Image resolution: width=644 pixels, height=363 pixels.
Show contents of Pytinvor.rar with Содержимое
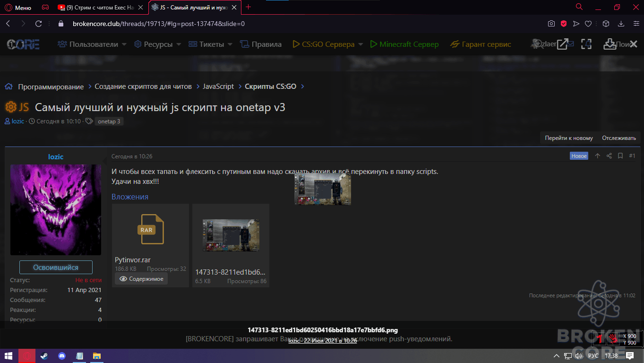coord(141,279)
